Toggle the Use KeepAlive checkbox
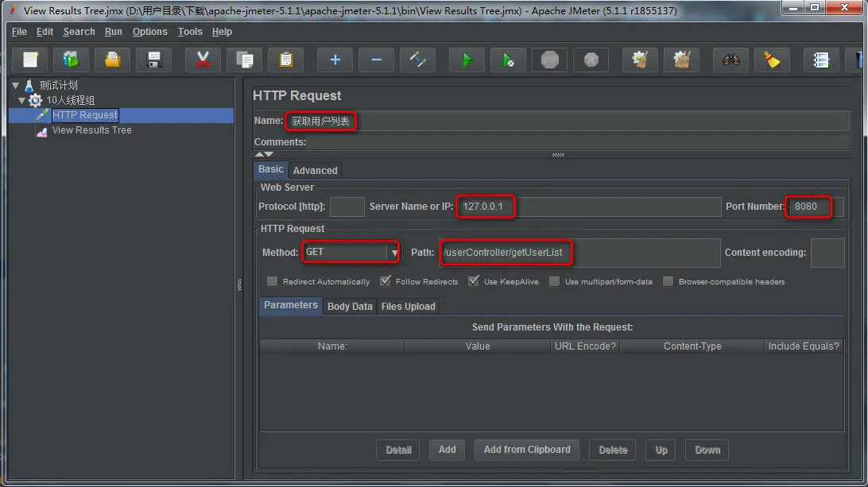 (473, 281)
